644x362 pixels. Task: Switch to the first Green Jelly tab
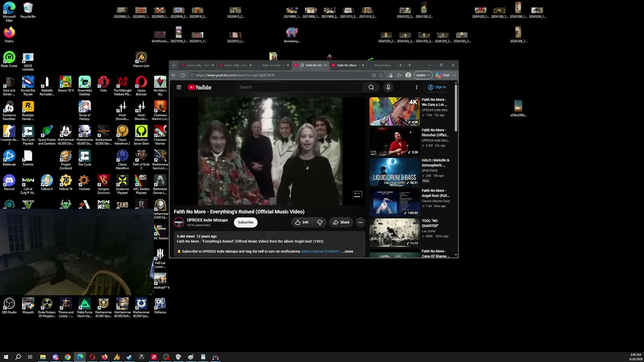tap(198, 65)
